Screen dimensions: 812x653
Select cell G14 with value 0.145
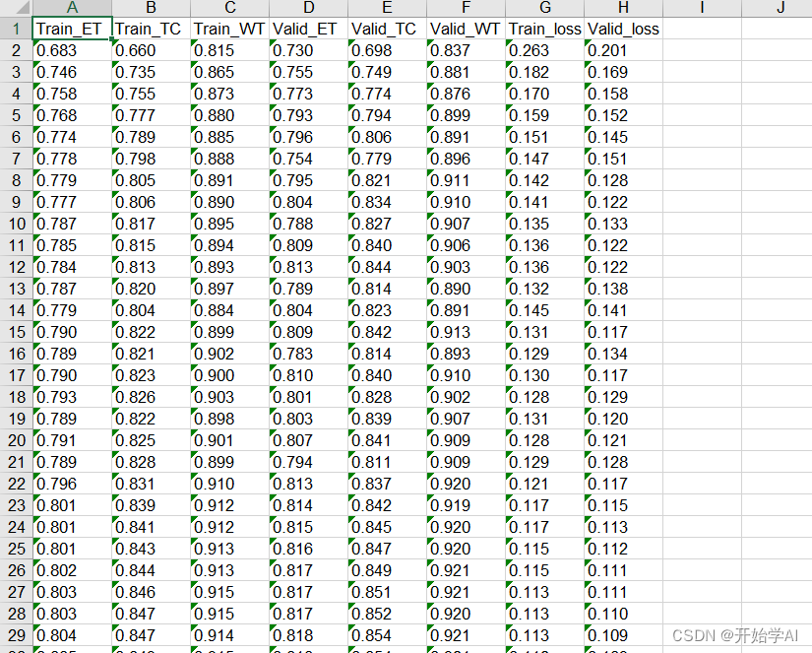pos(544,310)
